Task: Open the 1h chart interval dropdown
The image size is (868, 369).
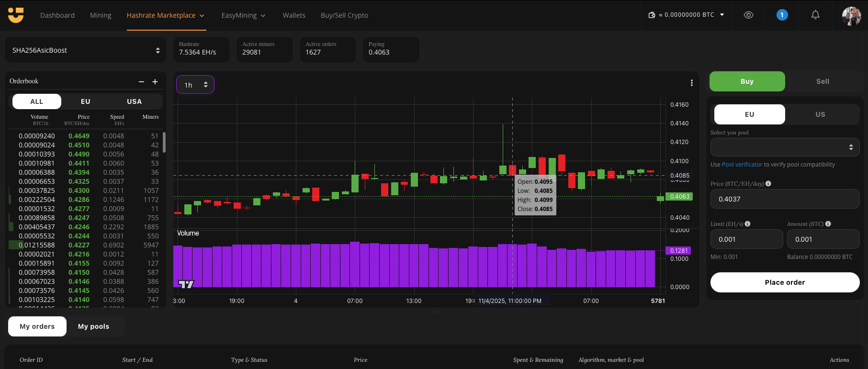Action: [195, 85]
